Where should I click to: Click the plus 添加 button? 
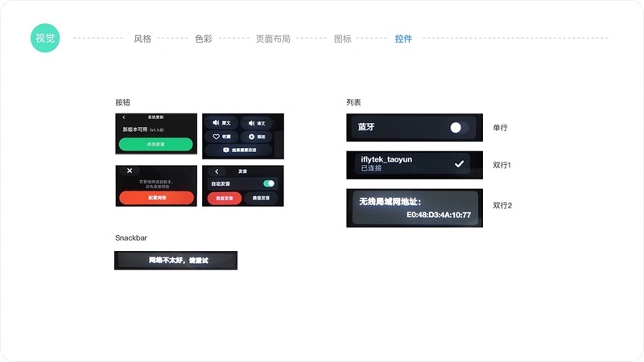click(x=257, y=136)
